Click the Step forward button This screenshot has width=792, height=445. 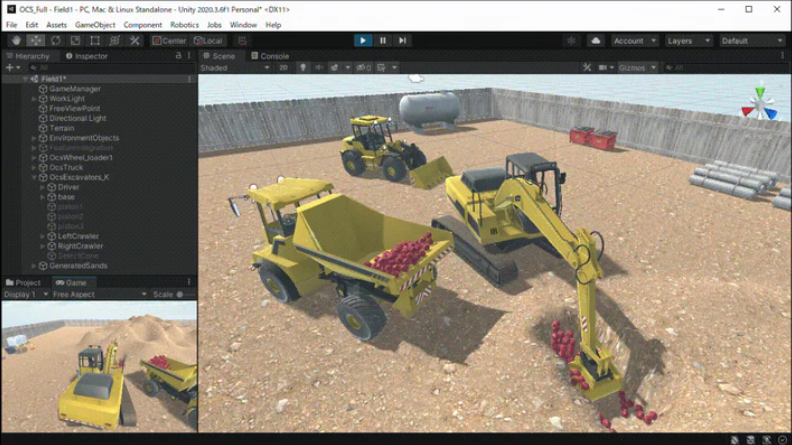pyautogui.click(x=402, y=41)
